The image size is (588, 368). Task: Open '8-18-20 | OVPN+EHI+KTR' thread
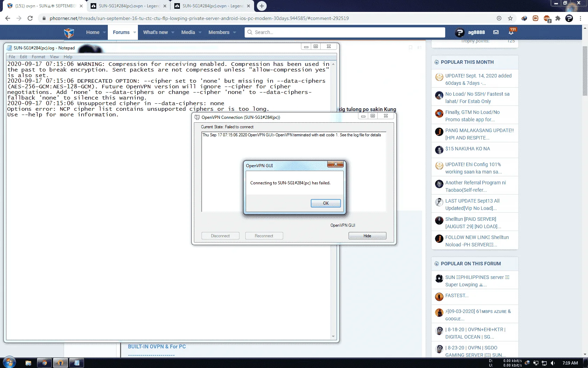[x=475, y=333]
